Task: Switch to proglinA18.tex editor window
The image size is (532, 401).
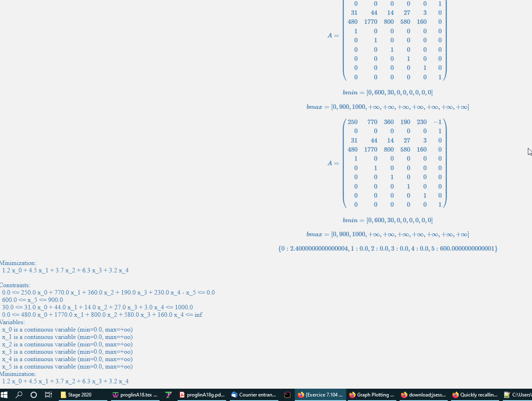Action: pyautogui.click(x=135, y=395)
